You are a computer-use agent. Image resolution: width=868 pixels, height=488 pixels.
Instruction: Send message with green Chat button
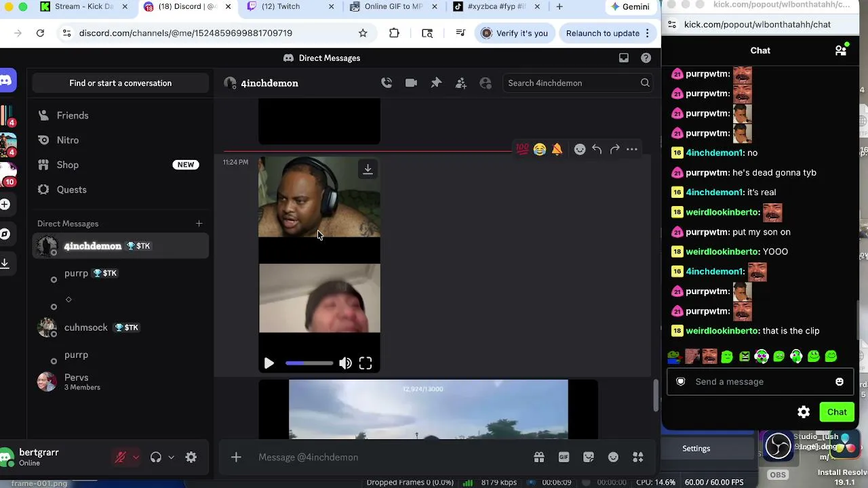pyautogui.click(x=837, y=412)
